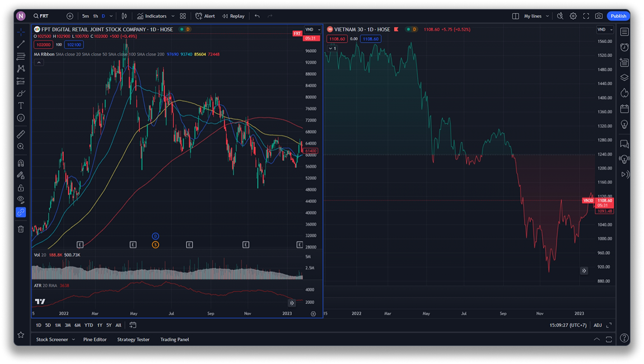The width and height of the screenshot is (644, 364).
Task: Open the Stock Screener dropdown arrow
Action: coord(73,339)
